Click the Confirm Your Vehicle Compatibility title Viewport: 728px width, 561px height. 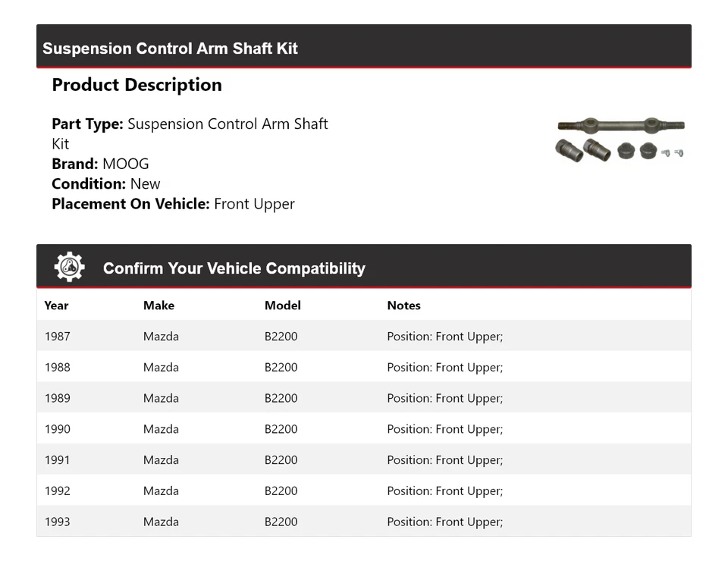coord(234,268)
